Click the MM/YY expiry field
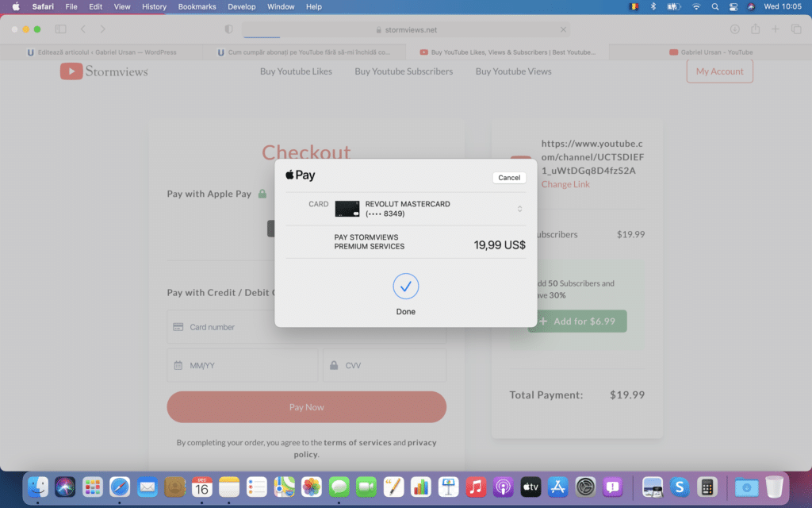 pos(243,365)
